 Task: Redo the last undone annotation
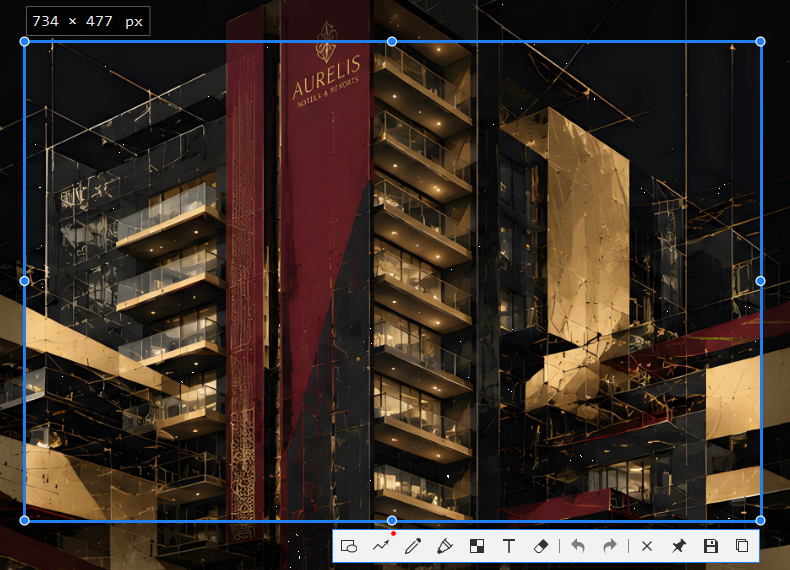610,546
